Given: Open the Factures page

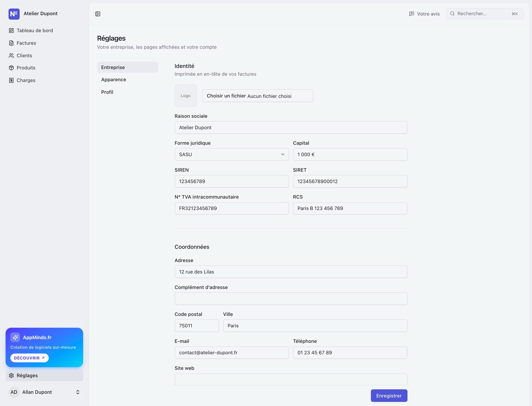Looking at the screenshot, I should coord(44,43).
